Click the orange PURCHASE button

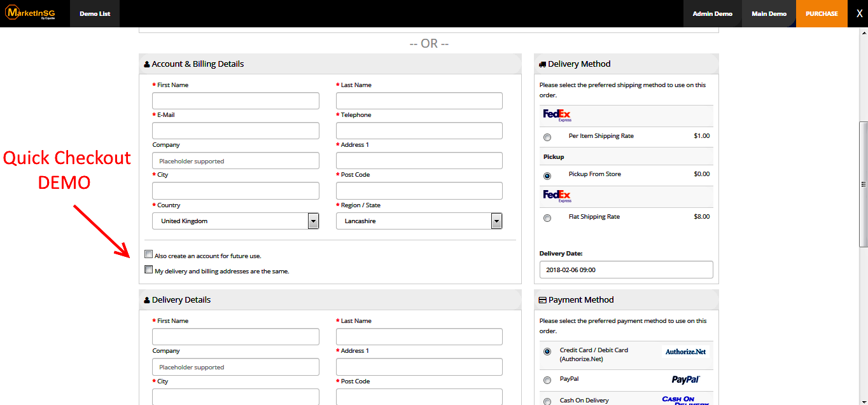point(822,13)
